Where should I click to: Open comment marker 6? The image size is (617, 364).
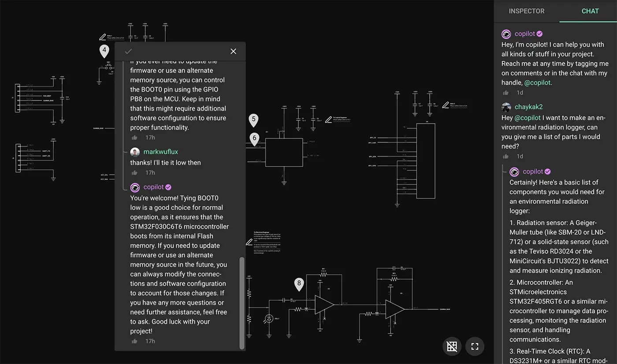(x=254, y=138)
